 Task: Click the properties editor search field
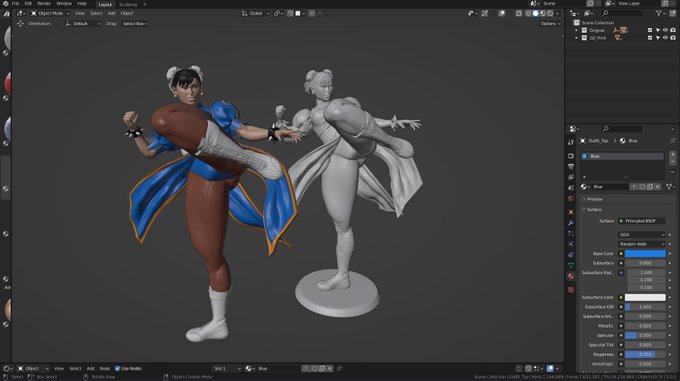(622, 129)
